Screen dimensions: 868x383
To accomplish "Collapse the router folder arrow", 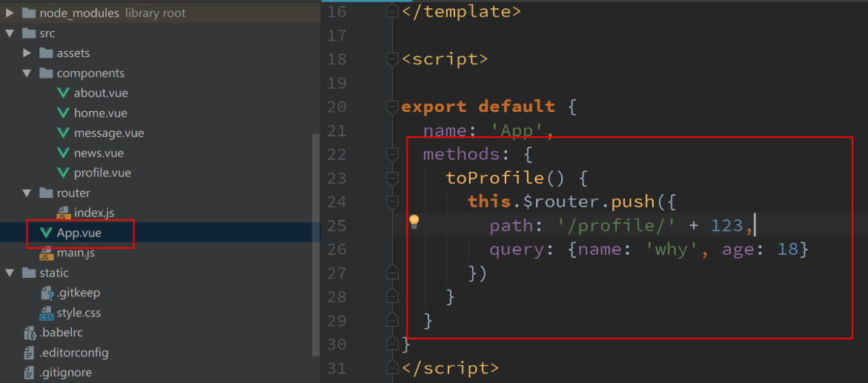I will click(27, 193).
